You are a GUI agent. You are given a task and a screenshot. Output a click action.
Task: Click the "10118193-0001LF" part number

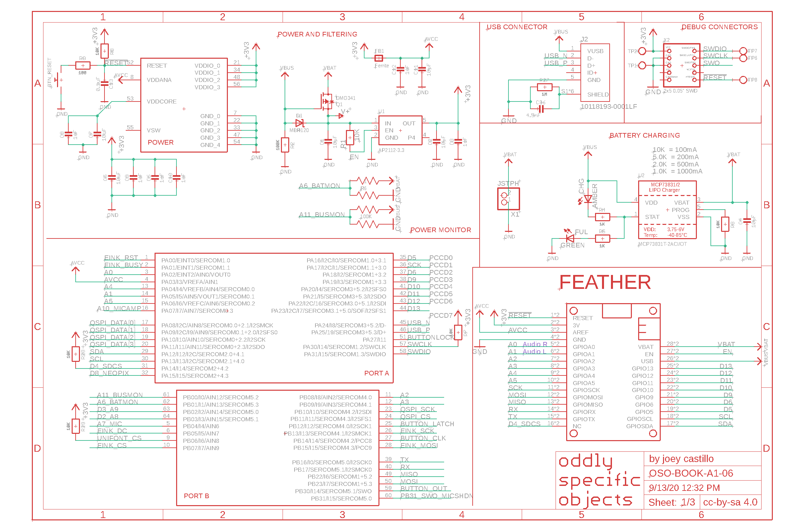click(x=609, y=106)
